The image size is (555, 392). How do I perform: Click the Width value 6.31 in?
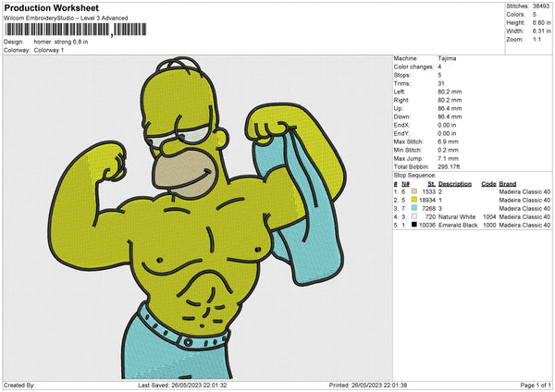click(x=542, y=31)
